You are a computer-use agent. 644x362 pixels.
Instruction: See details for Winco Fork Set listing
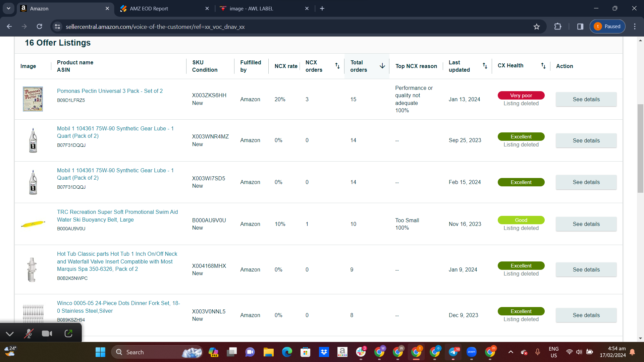586,315
